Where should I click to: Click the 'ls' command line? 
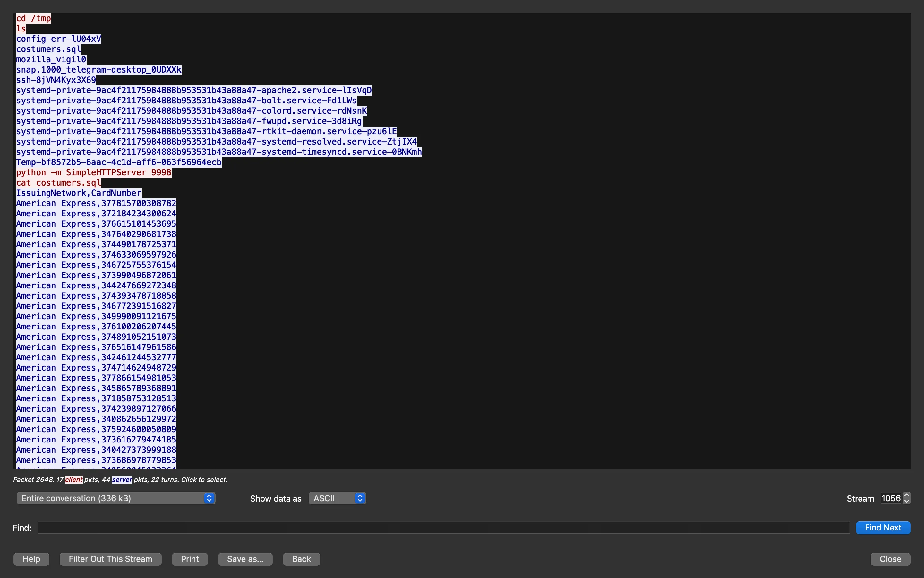(x=21, y=29)
